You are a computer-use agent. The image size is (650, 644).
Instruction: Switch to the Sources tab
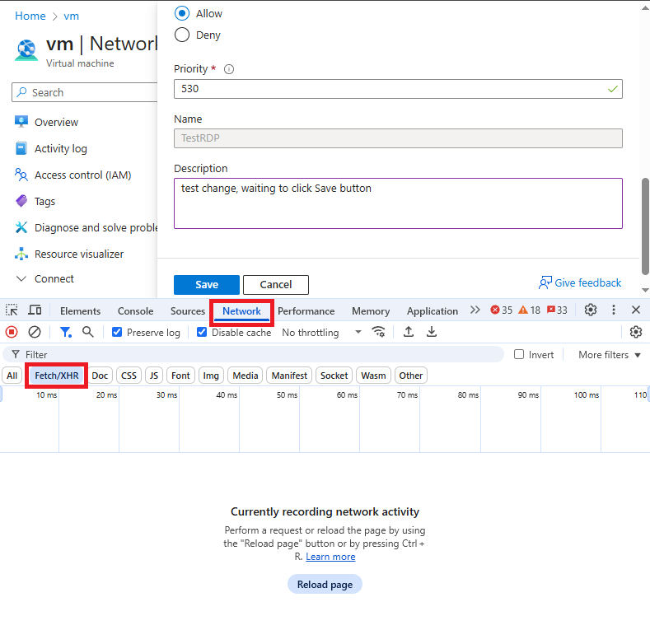pos(188,310)
